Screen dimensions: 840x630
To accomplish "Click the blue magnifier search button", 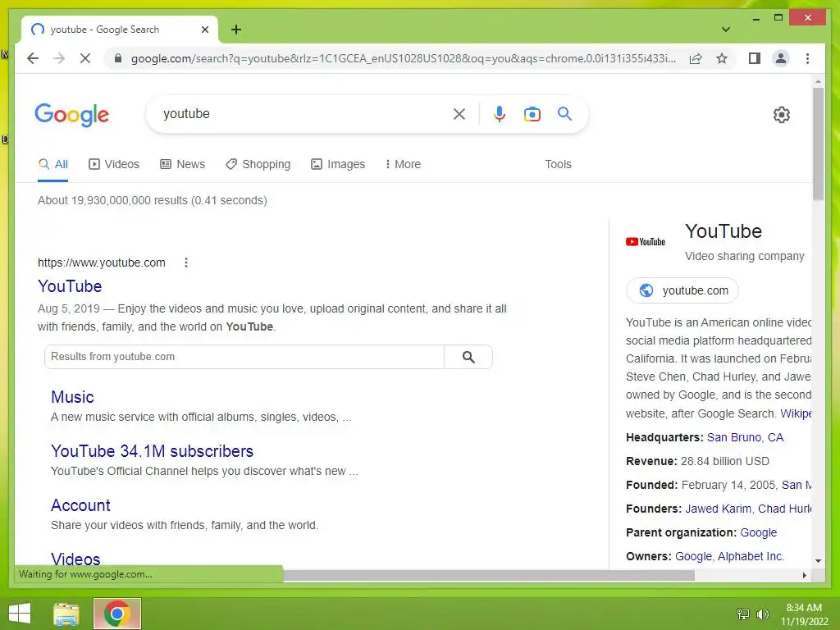I will point(564,113).
